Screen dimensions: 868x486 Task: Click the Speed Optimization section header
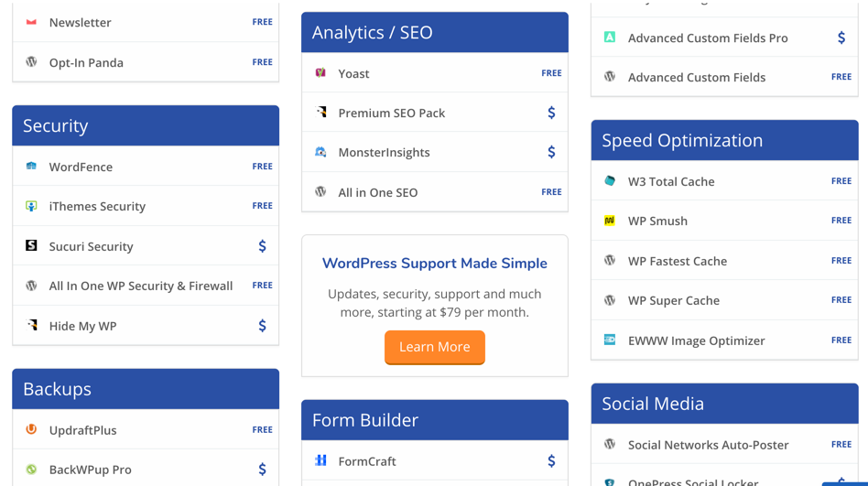tap(682, 140)
